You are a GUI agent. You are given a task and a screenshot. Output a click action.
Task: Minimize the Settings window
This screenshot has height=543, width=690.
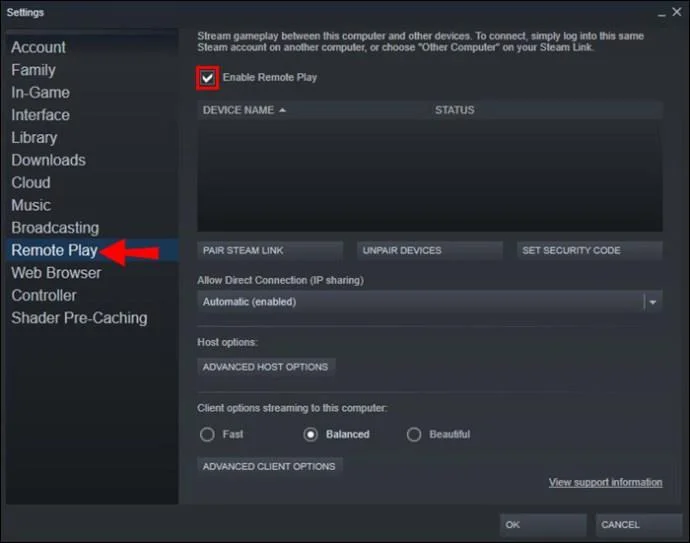pos(661,13)
